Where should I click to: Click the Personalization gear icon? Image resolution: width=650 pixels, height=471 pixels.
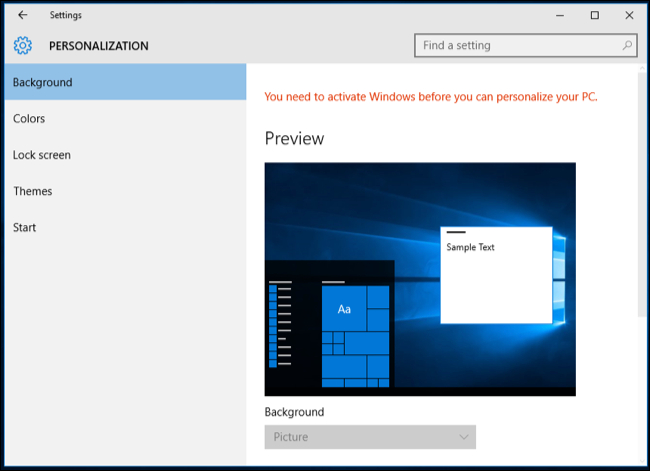[22, 45]
